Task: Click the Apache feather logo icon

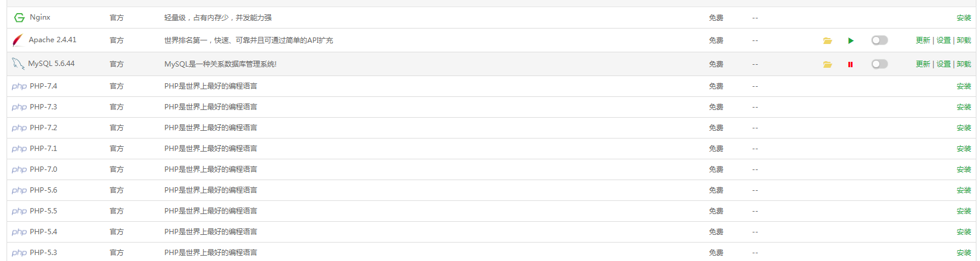Action: [18, 40]
